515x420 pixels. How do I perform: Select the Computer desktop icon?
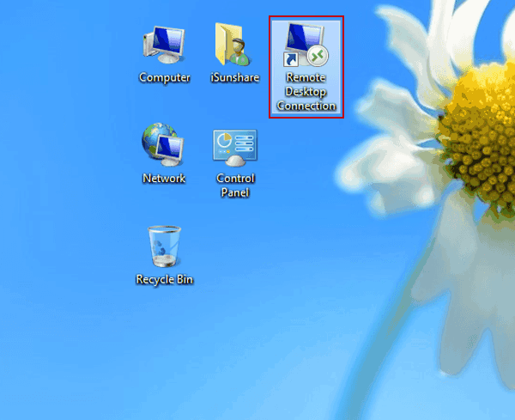click(x=164, y=45)
